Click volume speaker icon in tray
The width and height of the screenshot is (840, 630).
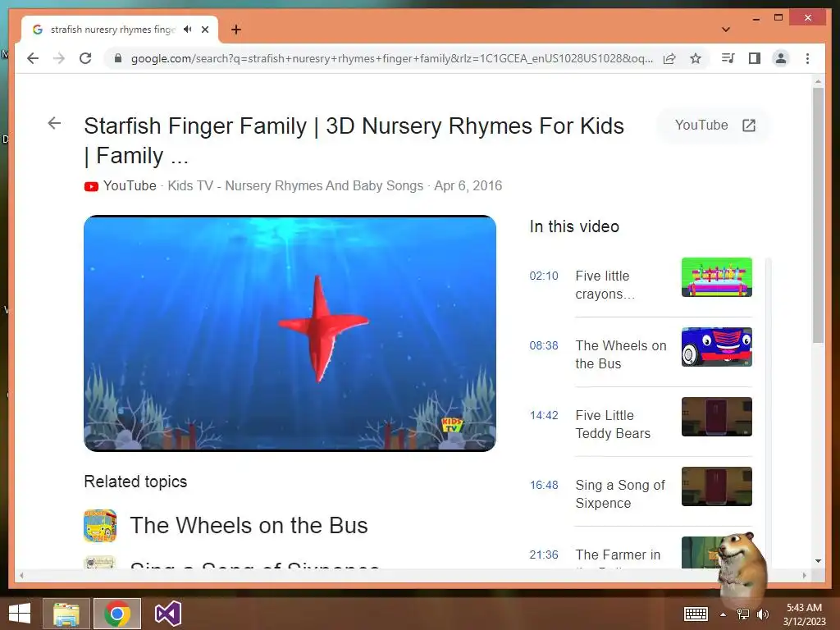point(763,614)
